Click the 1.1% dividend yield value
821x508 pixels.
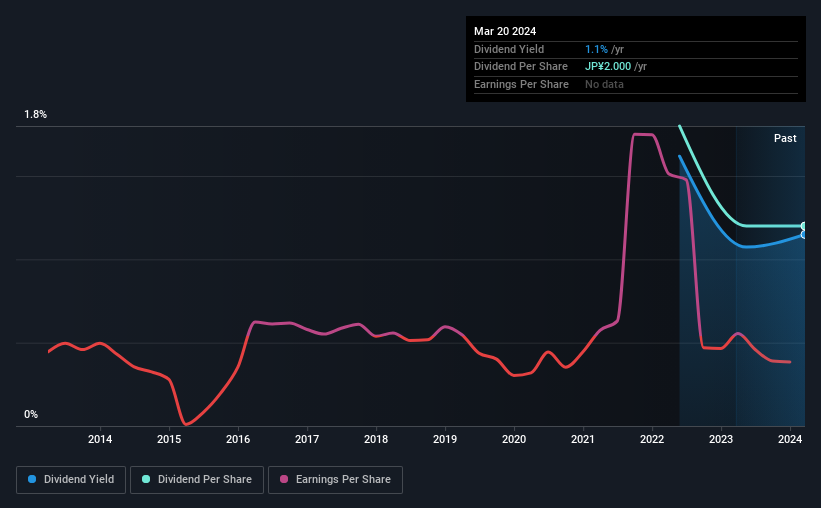596,49
